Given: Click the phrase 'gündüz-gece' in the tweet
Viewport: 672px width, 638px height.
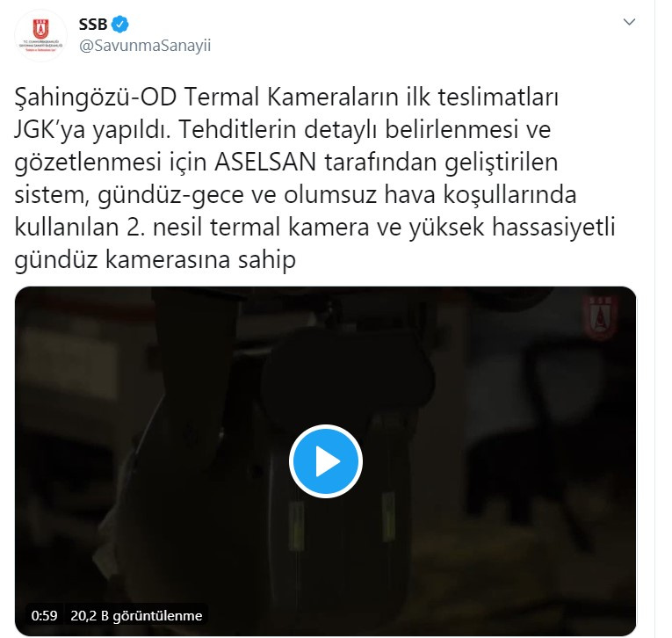Looking at the screenshot, I should (170, 195).
